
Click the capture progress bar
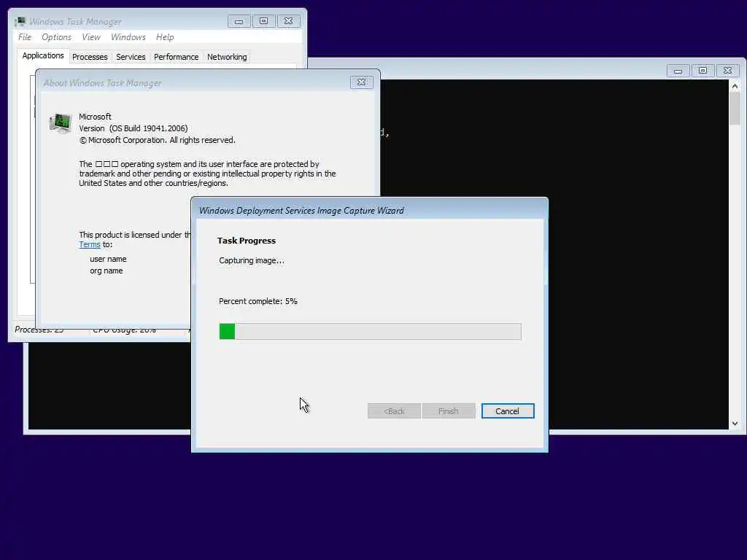[x=370, y=332]
